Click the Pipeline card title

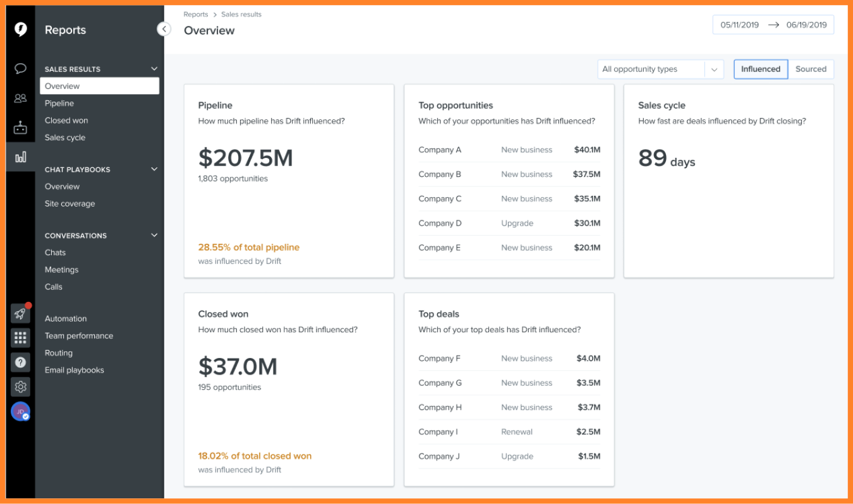click(215, 105)
